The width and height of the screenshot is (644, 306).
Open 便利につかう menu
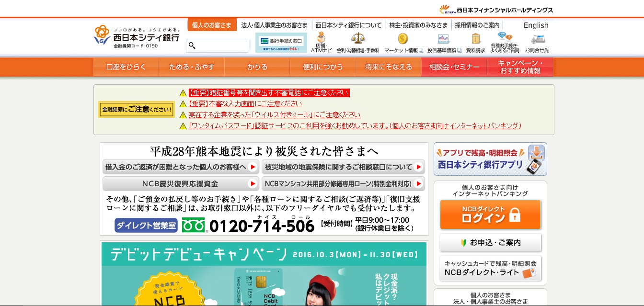(x=323, y=67)
